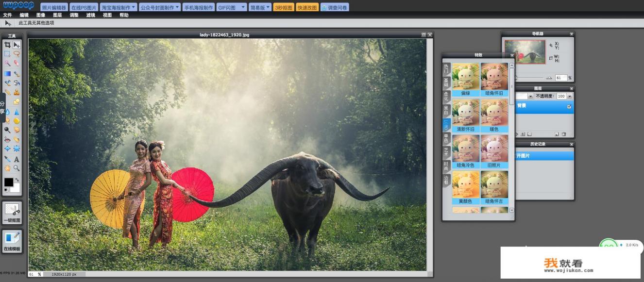Select the Red Eye Reduction tool

tap(7, 139)
